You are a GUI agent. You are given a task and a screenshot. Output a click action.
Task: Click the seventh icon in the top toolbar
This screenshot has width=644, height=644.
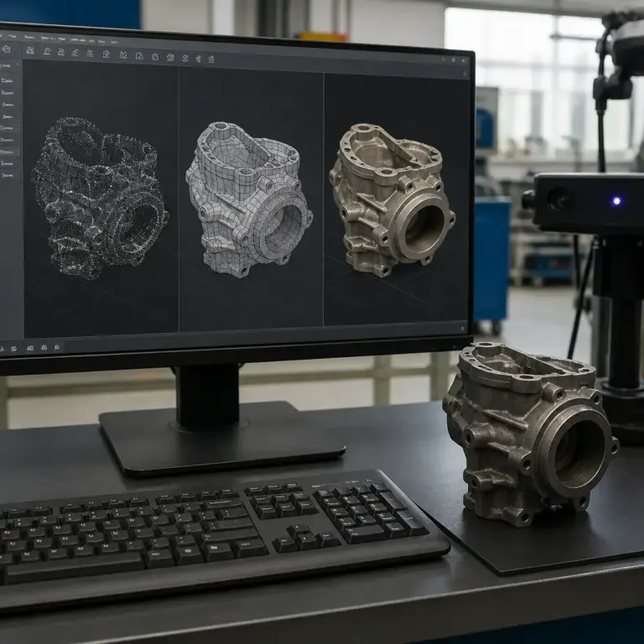coord(123,55)
